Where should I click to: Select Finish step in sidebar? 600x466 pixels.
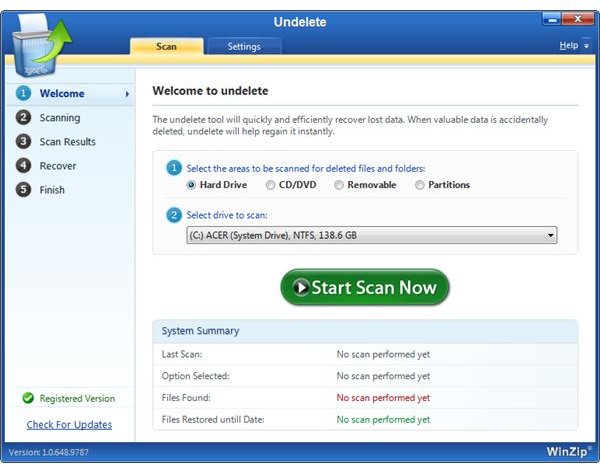tap(52, 189)
